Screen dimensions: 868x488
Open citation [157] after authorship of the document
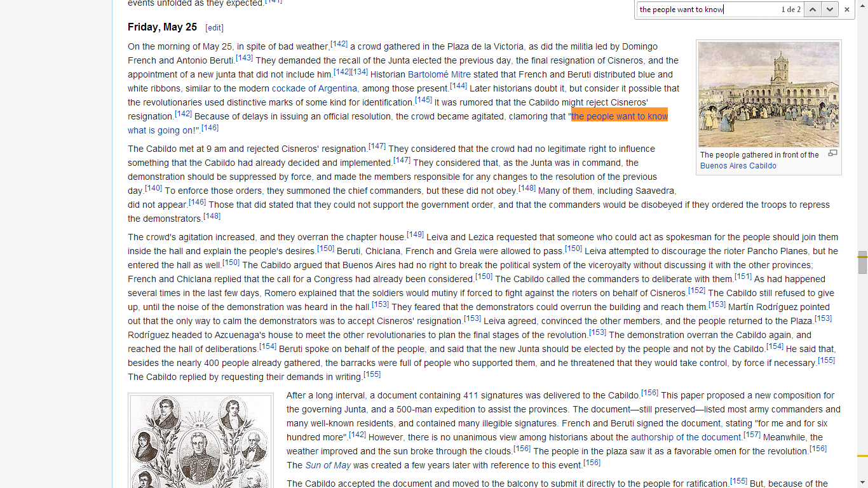[752, 435]
